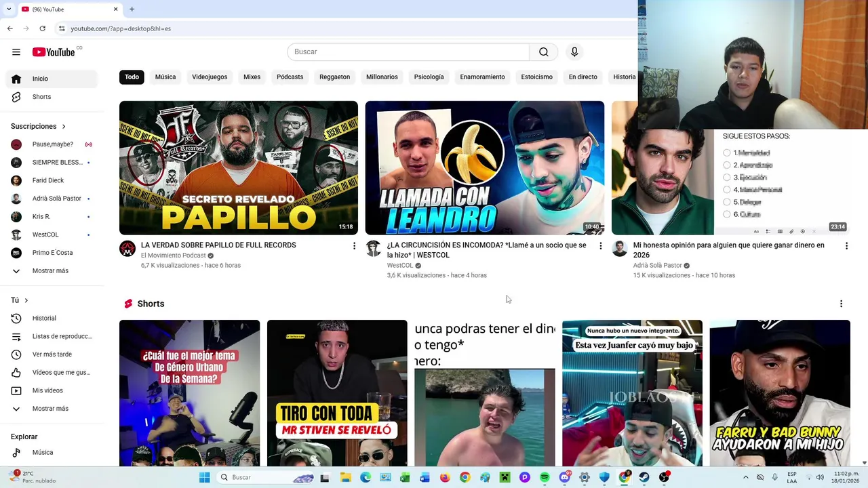This screenshot has height=488, width=868.
Task: Select the En directo filter chip
Action: click(583, 77)
